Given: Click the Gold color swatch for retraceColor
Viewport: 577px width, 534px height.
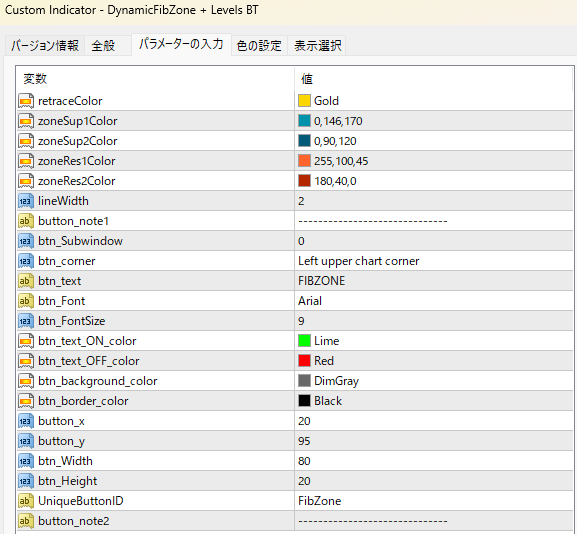Looking at the screenshot, I should (x=304, y=101).
